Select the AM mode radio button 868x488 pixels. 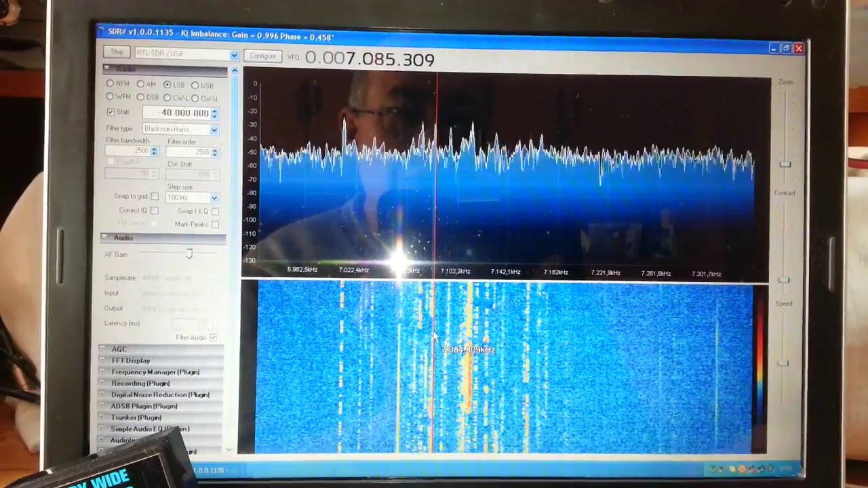(140, 84)
